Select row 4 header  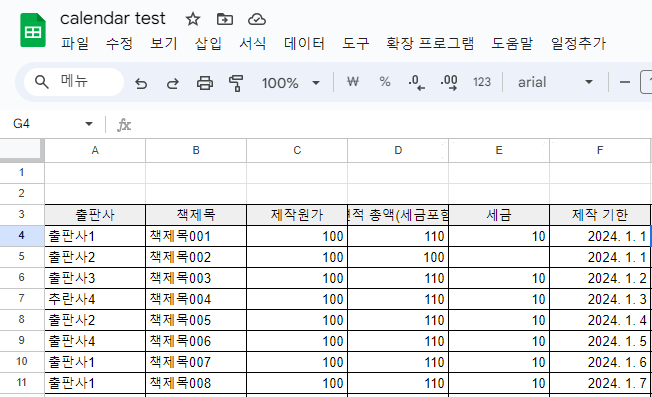tap(22, 236)
